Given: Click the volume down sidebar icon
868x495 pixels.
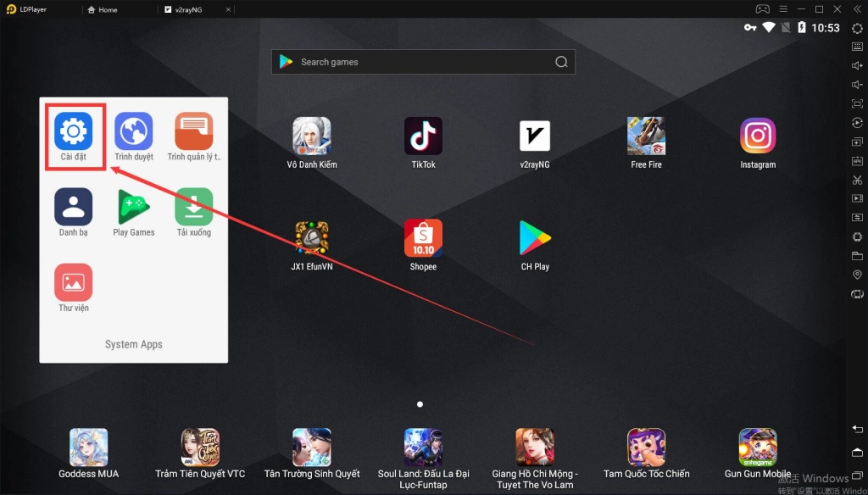Looking at the screenshot, I should click(x=857, y=85).
